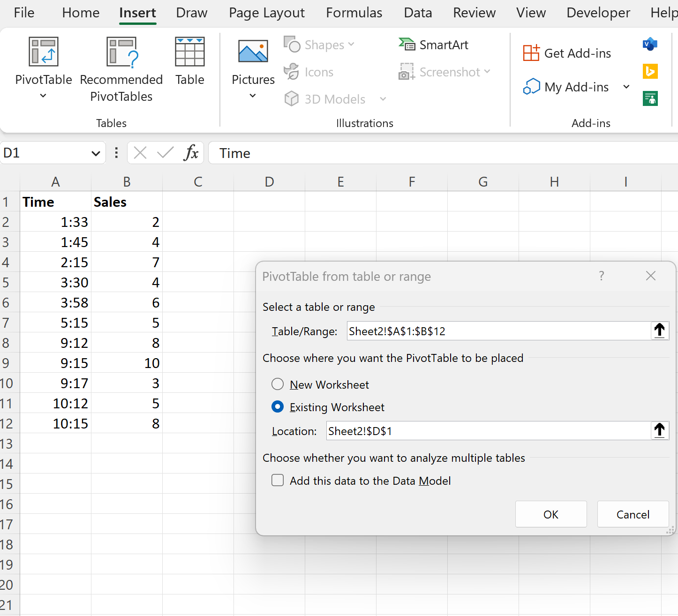The height and width of the screenshot is (616, 678).
Task: Check Add this data to the Data Model
Action: click(x=277, y=480)
